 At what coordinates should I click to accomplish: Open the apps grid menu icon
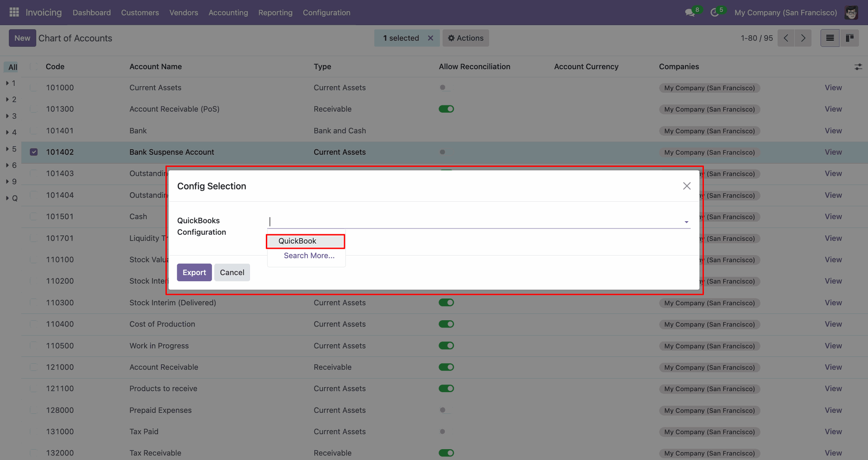(14, 12)
